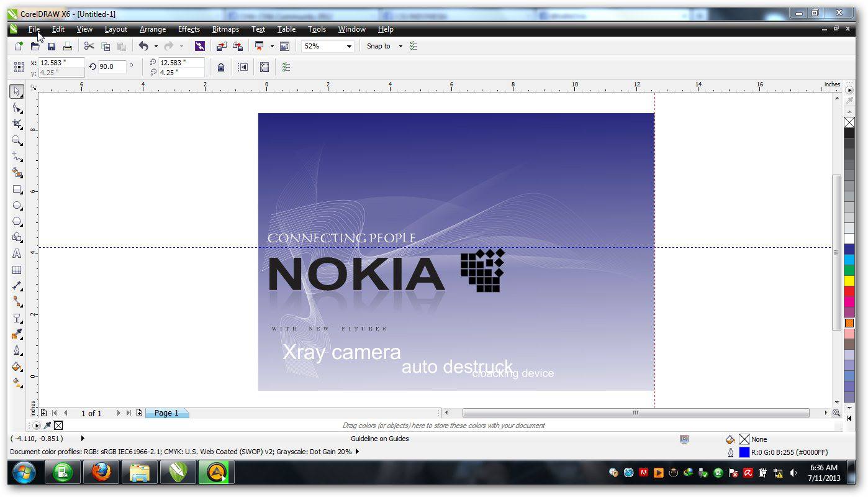Toggle color proofing in the status bar
The image size is (868, 497).
coord(684,439)
